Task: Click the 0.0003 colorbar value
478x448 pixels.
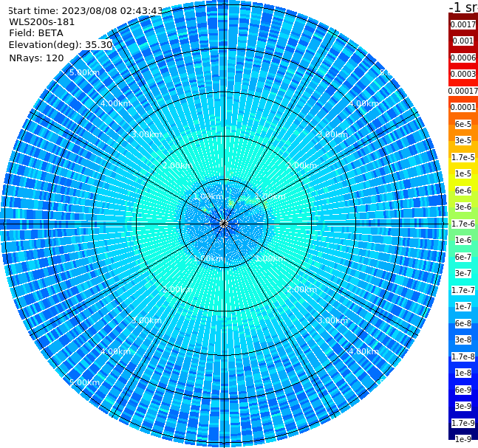Action: pyautogui.click(x=463, y=74)
